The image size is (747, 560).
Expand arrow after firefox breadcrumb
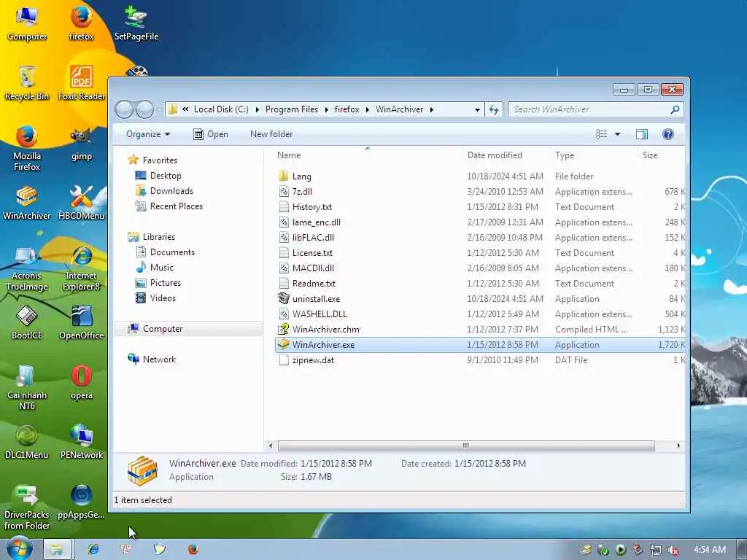click(368, 109)
